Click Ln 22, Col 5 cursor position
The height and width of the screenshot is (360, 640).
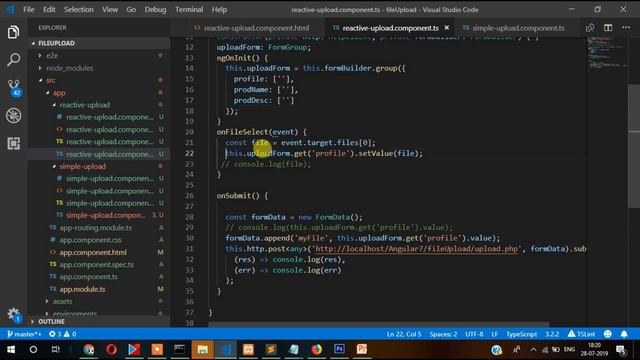(x=404, y=334)
